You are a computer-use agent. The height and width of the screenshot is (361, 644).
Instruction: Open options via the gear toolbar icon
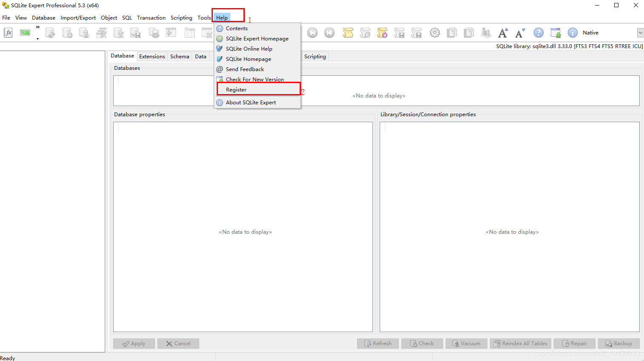point(435,33)
